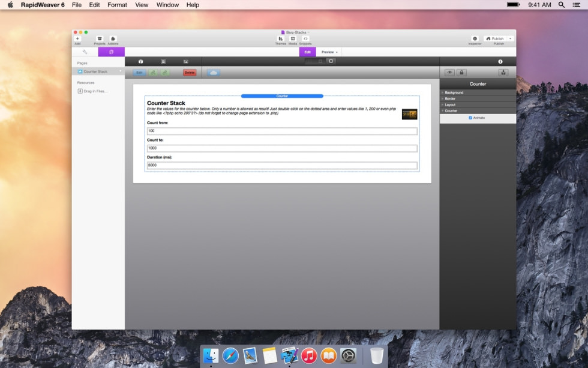Open System Preferences from the Dock
Image resolution: width=588 pixels, height=368 pixels.
[x=348, y=355]
